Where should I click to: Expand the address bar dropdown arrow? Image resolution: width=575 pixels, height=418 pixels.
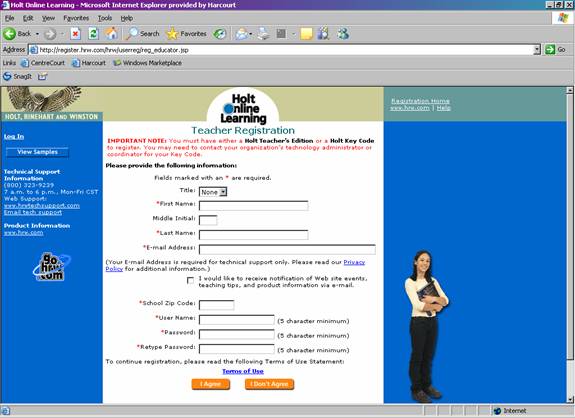(537, 50)
